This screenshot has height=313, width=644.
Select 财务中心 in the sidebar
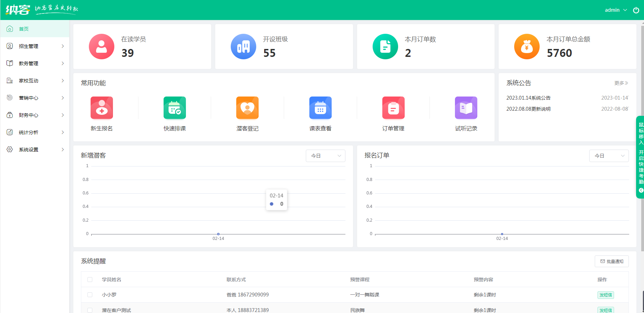click(x=34, y=115)
